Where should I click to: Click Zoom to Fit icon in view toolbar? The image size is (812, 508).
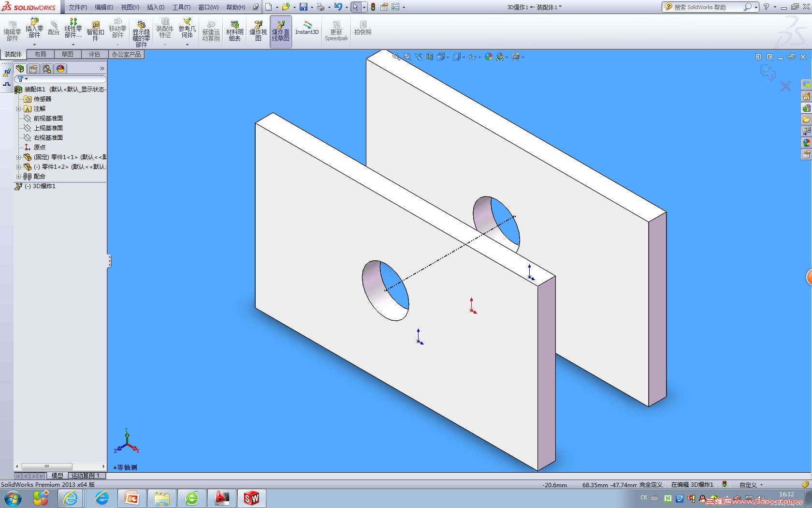tap(396, 57)
